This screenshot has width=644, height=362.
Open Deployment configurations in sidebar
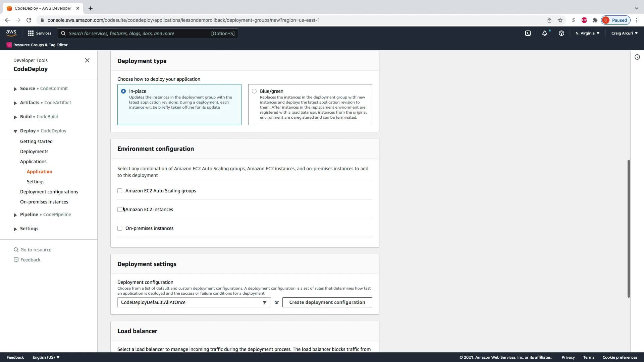coord(49,192)
